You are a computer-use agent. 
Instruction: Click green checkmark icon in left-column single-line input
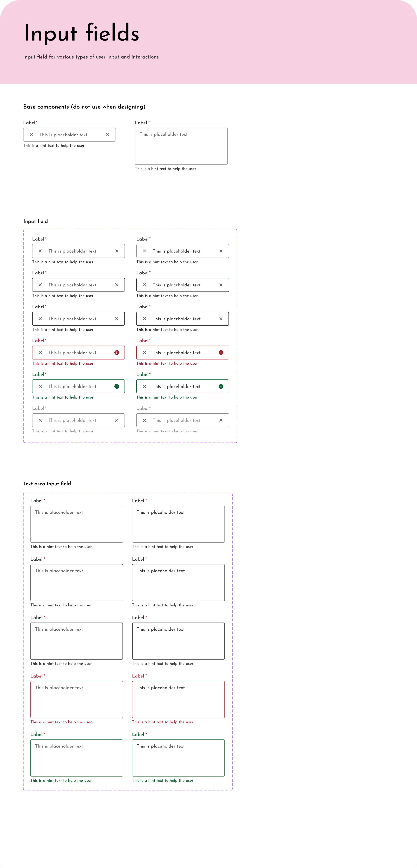(x=117, y=386)
